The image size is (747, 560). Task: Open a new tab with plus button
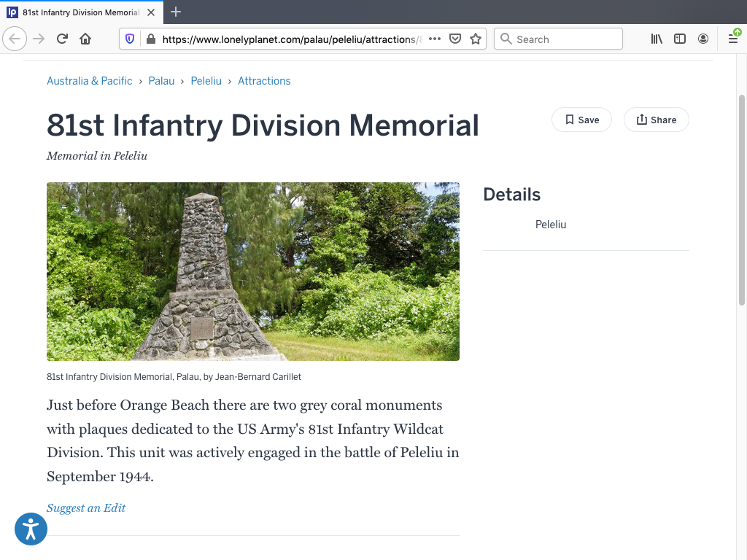pyautogui.click(x=176, y=12)
